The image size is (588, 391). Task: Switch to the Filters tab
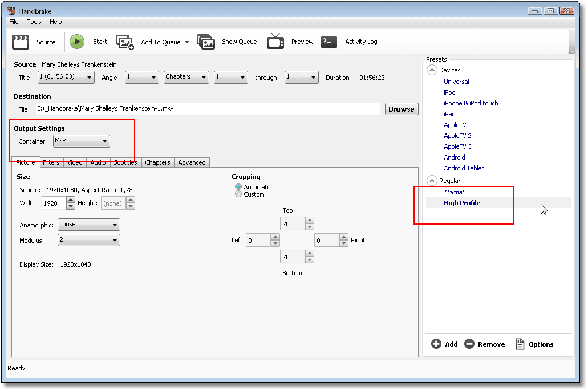pos(51,162)
